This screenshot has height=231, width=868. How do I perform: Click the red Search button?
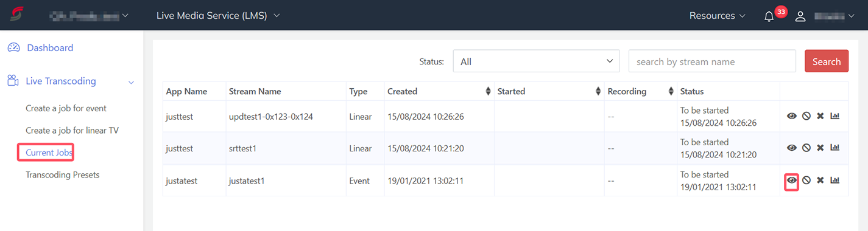pos(827,61)
